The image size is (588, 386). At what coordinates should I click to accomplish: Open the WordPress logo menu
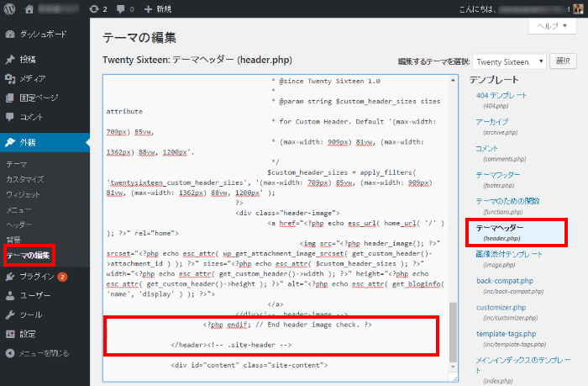pos(9,9)
